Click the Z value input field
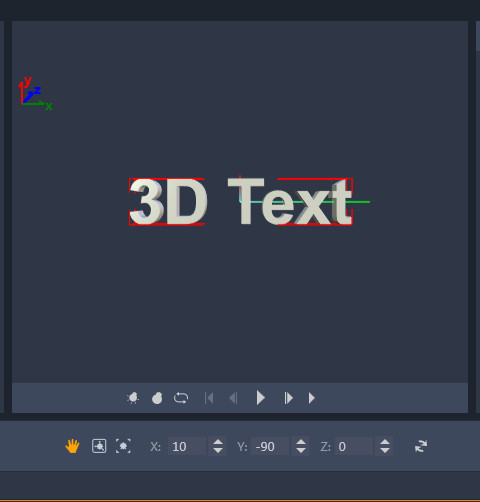480x502 pixels. click(354, 446)
